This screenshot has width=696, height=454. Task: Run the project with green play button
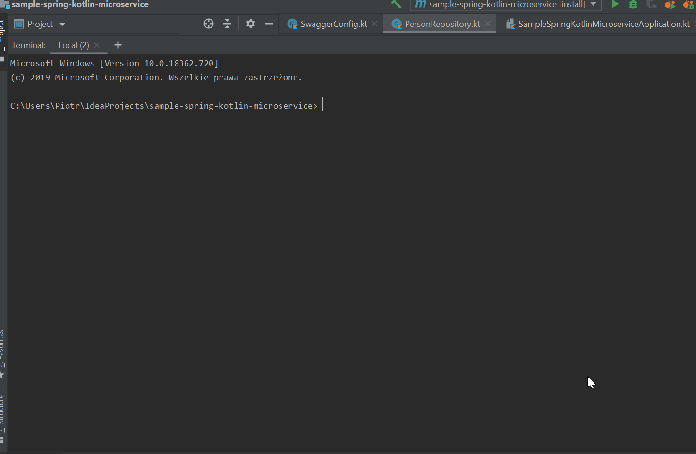(x=615, y=4)
